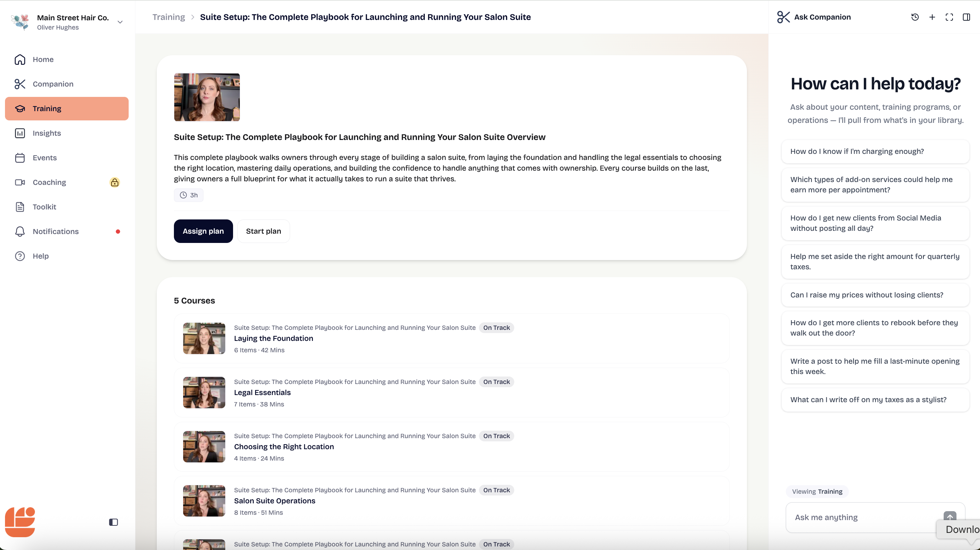Image resolution: width=980 pixels, height=550 pixels.
Task: Click the Ask Companion scissors icon
Action: [x=783, y=17]
